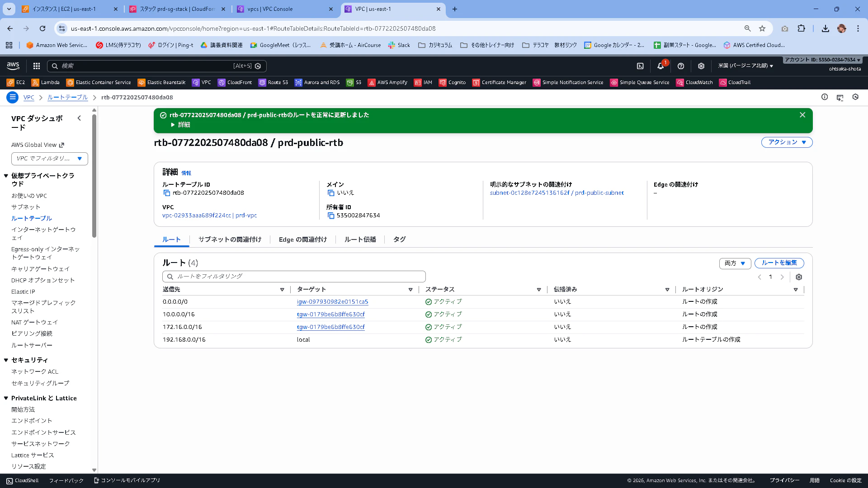Open the AWS help question mark icon
The image size is (868, 488).
click(681, 66)
